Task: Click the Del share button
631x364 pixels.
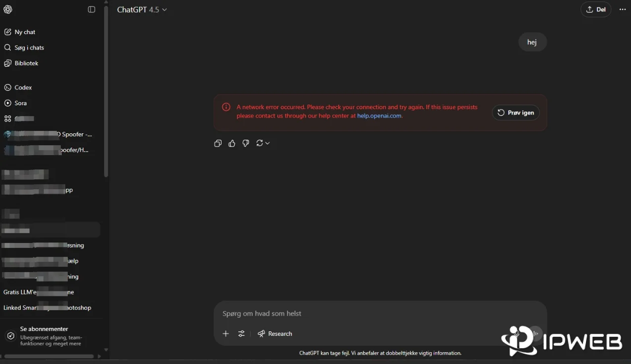Action: (x=596, y=9)
